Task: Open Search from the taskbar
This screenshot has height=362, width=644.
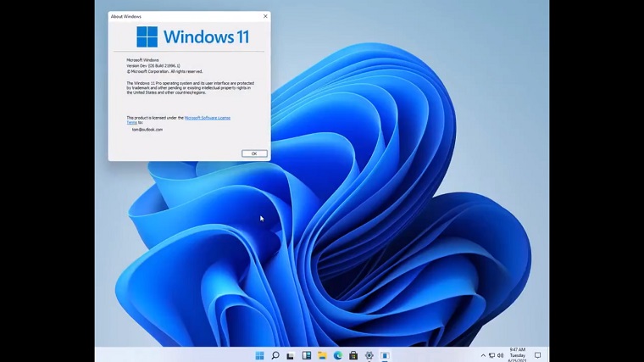Action: tap(275, 355)
